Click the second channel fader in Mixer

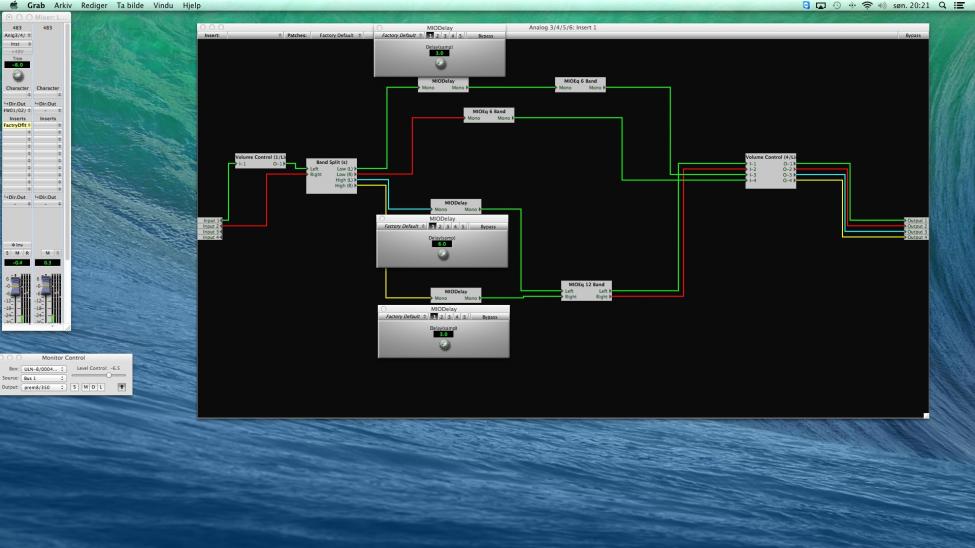pyautogui.click(x=45, y=286)
